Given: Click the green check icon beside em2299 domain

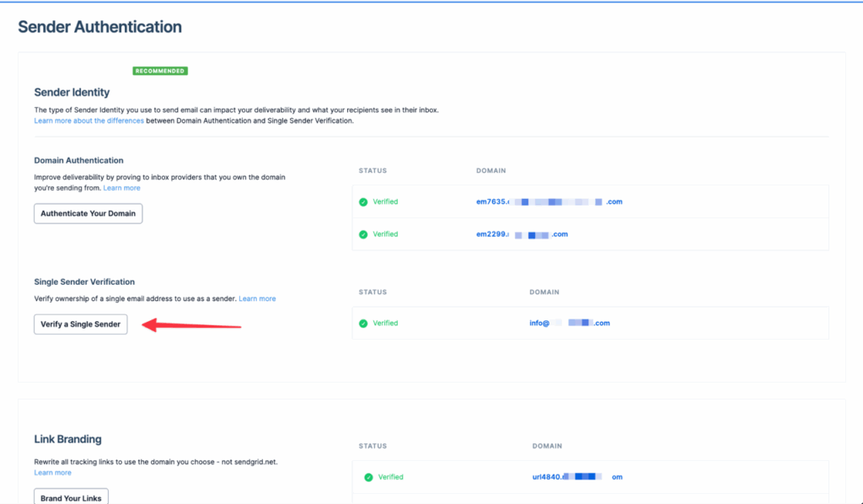Looking at the screenshot, I should coord(363,234).
